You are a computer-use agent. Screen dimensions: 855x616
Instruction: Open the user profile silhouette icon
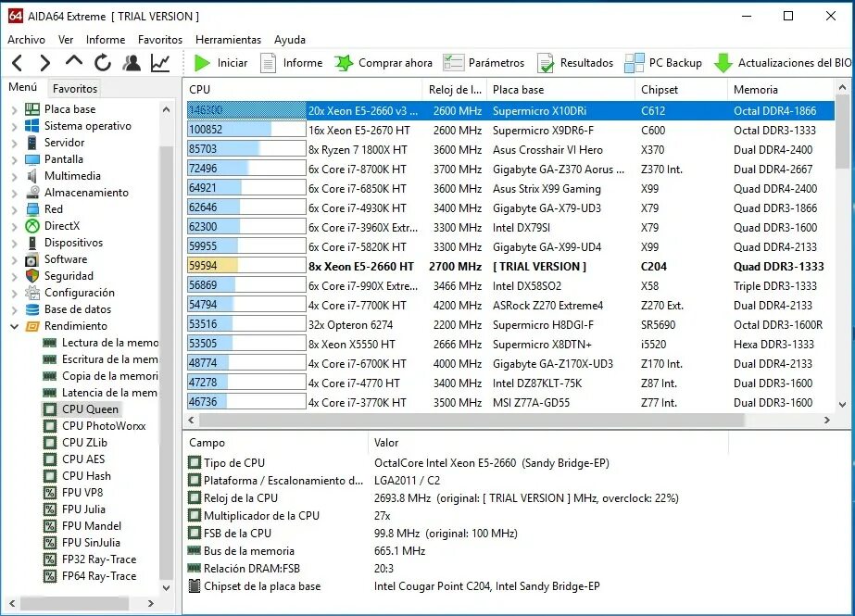132,63
